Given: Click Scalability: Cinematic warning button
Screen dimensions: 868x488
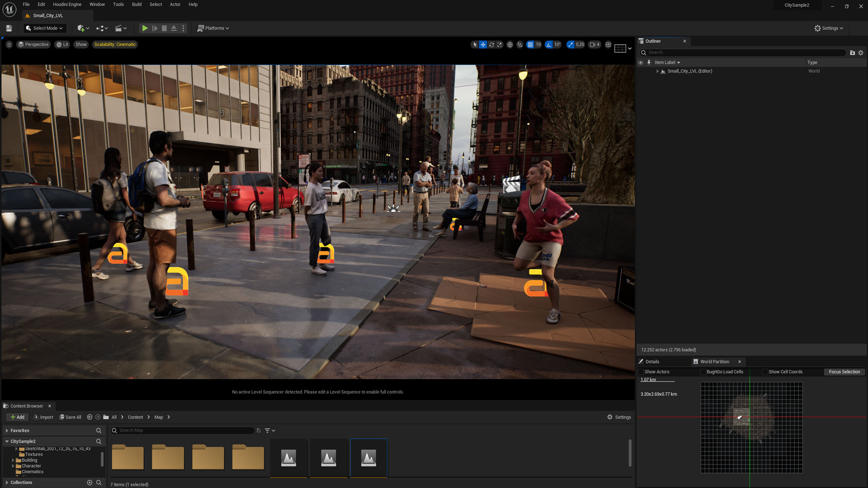Looking at the screenshot, I should (115, 44).
